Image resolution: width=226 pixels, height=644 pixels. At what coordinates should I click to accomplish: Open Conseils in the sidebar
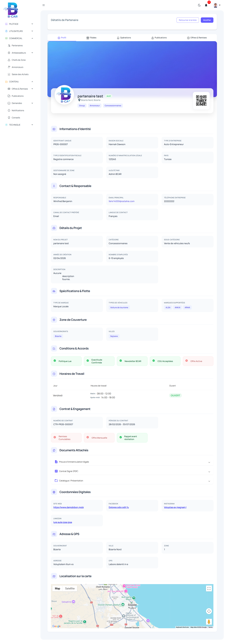[x=16, y=118]
